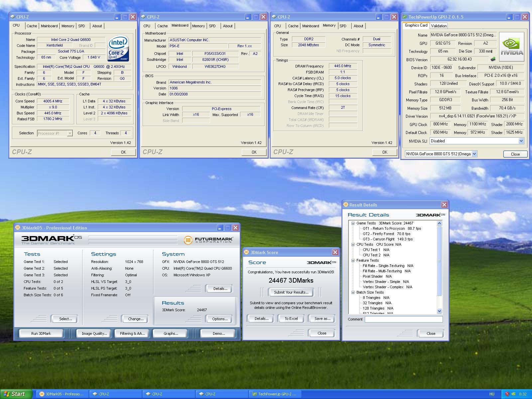Click the 3DMark Score title bar icon

247,252
